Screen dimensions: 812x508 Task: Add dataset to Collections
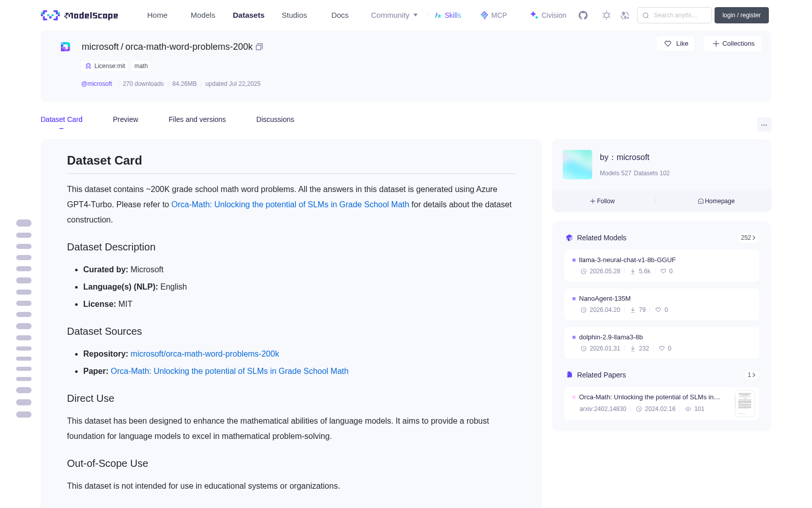(x=733, y=44)
